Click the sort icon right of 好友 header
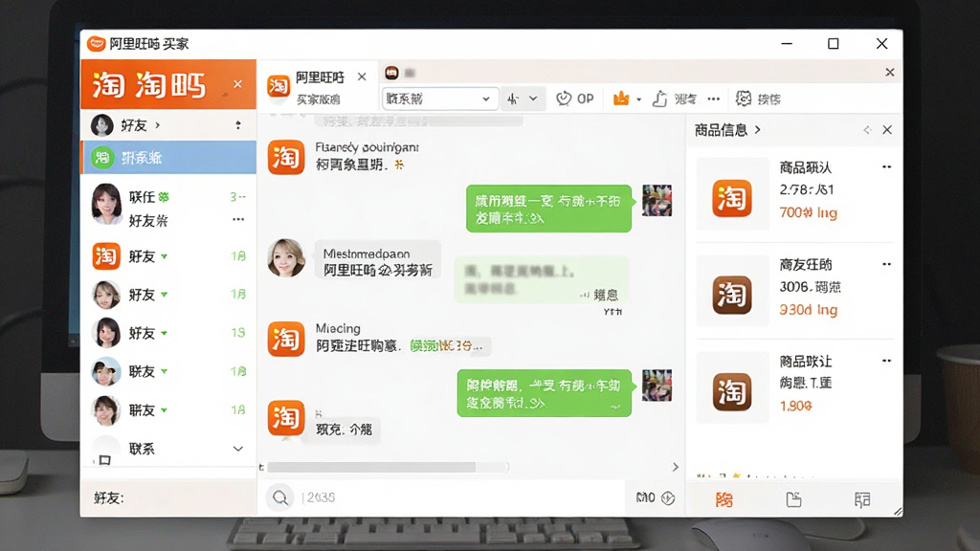 [x=238, y=125]
